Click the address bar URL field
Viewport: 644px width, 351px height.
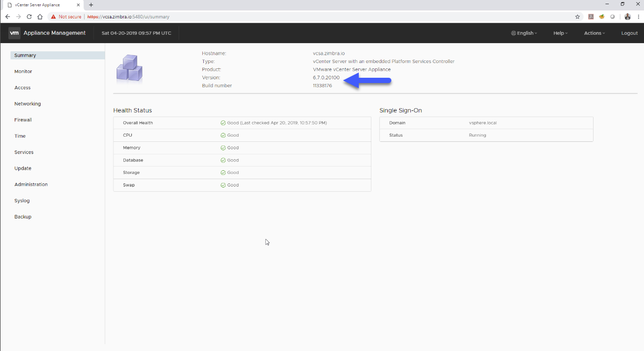(315, 17)
